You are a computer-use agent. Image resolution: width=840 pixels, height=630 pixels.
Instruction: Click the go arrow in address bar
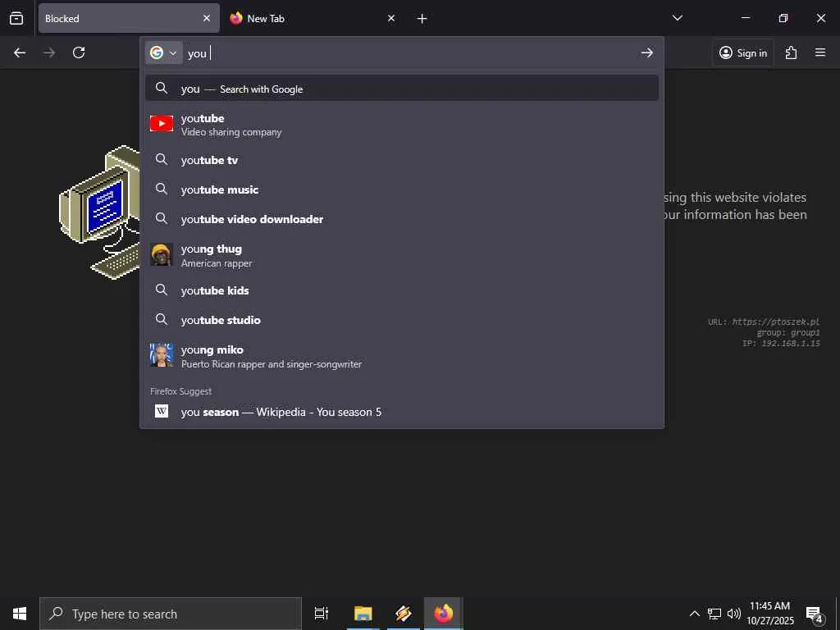(x=646, y=52)
